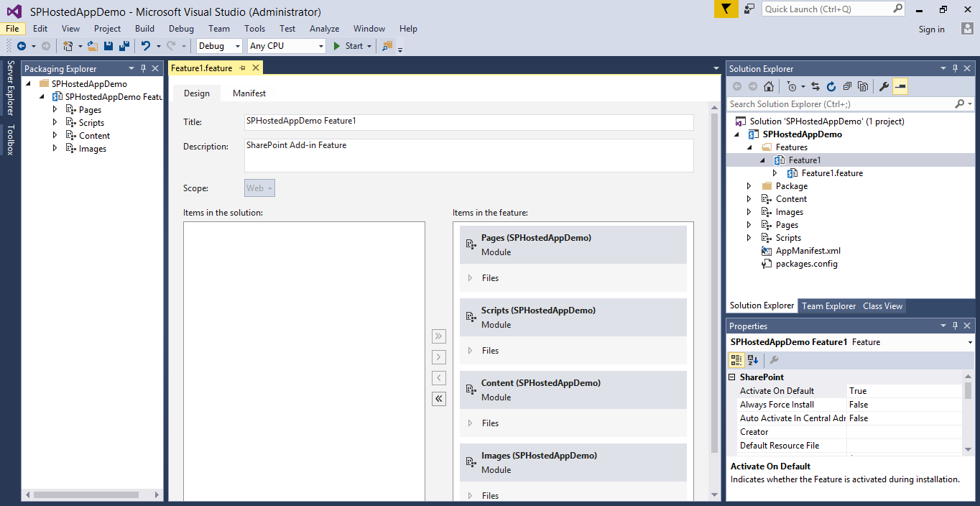The image size is (980, 506).
Task: Add all items to feature (double right arrow)
Action: [439, 336]
